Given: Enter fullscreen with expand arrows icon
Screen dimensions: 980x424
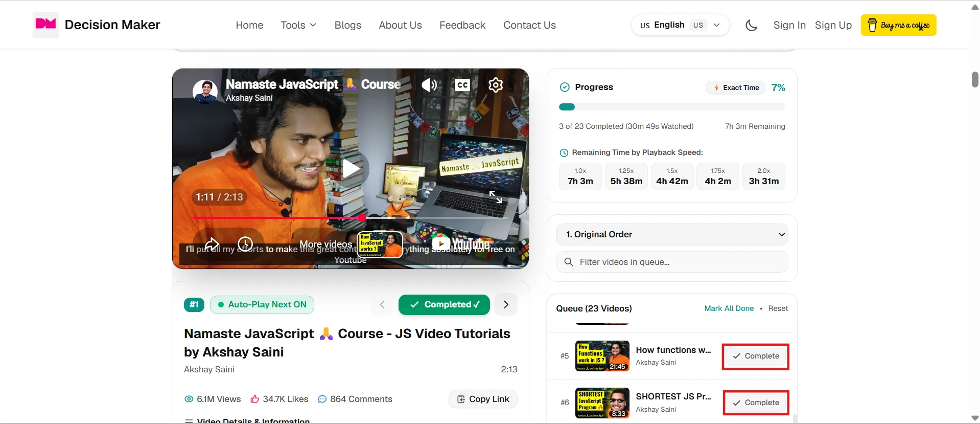Looking at the screenshot, I should coord(496,197).
